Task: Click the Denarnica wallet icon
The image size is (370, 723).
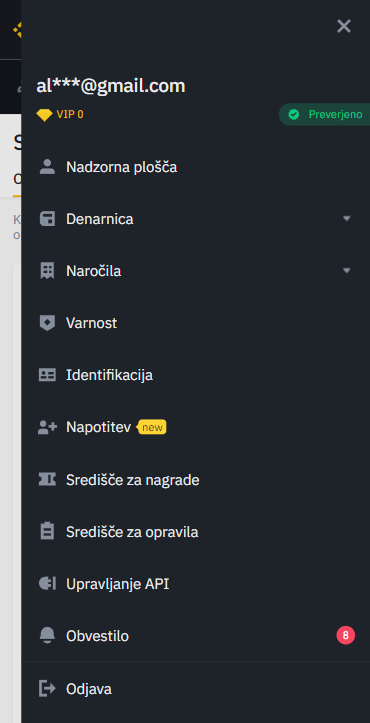Action: pyautogui.click(x=47, y=219)
